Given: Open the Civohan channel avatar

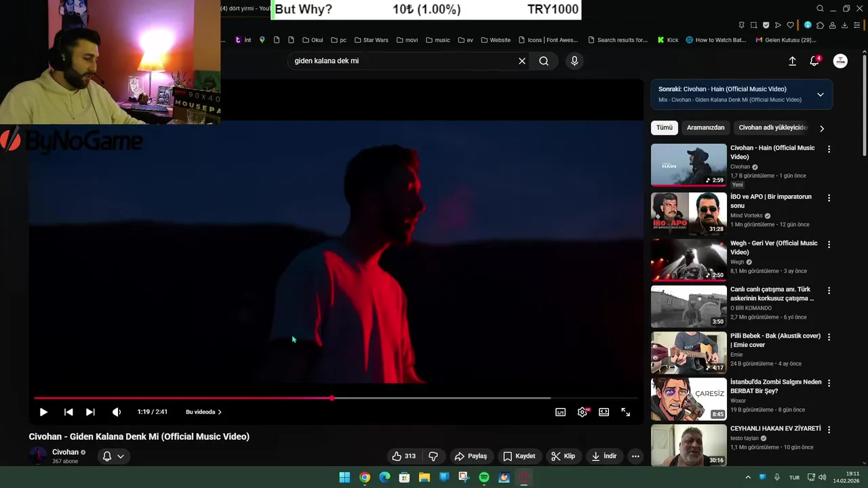Looking at the screenshot, I should [38, 456].
